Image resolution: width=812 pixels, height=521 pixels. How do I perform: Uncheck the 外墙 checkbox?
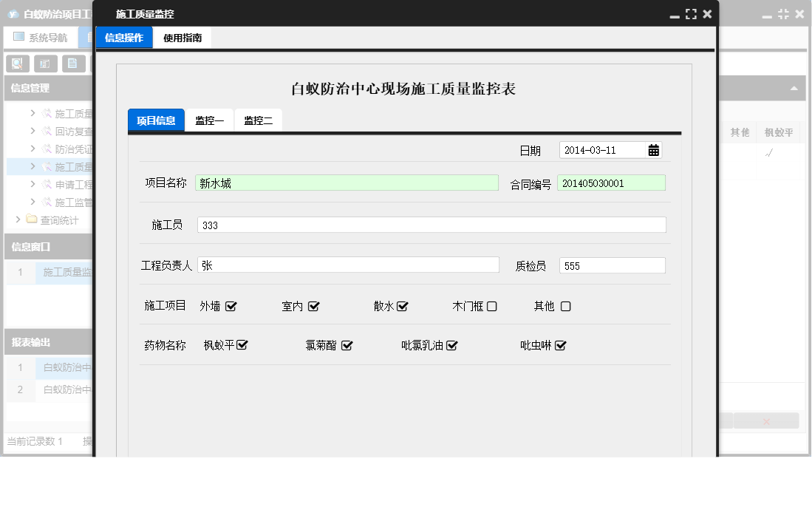point(231,307)
